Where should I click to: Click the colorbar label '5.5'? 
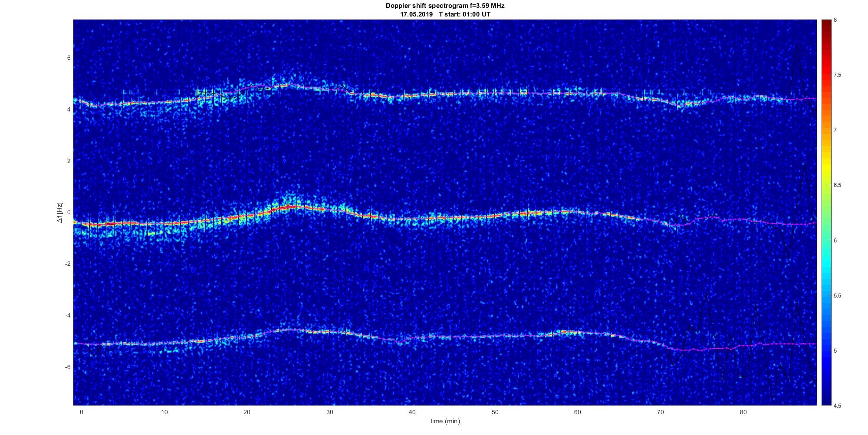click(837, 295)
